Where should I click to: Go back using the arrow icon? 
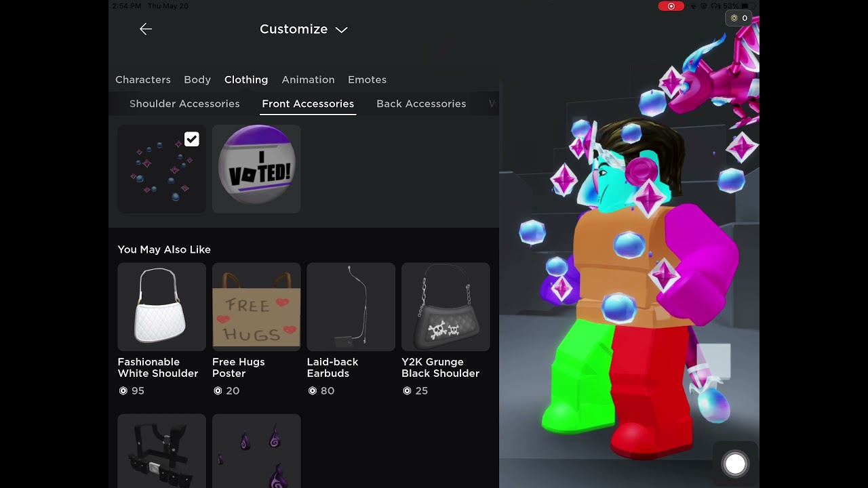(x=145, y=29)
